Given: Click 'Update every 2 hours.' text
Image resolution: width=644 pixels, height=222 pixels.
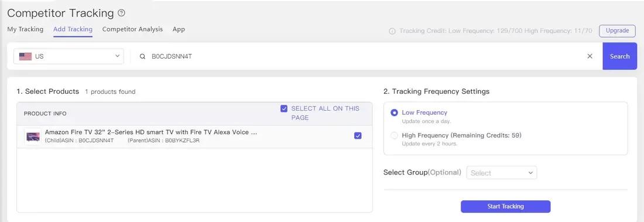Looking at the screenshot, I should (430, 144).
